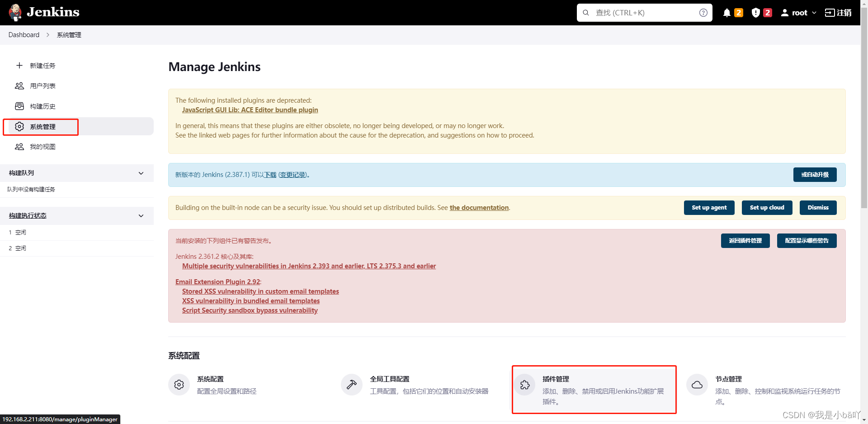The height and width of the screenshot is (424, 868).
Task: Click the 或自动升级 button
Action: [815, 175]
